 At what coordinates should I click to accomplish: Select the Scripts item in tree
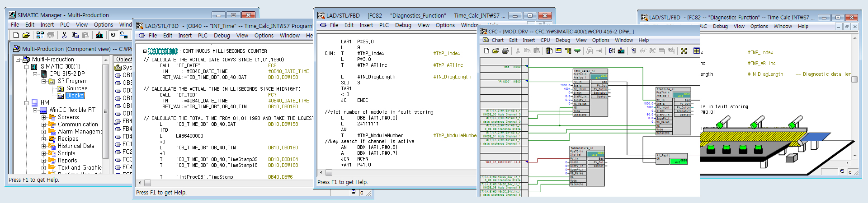click(x=66, y=153)
